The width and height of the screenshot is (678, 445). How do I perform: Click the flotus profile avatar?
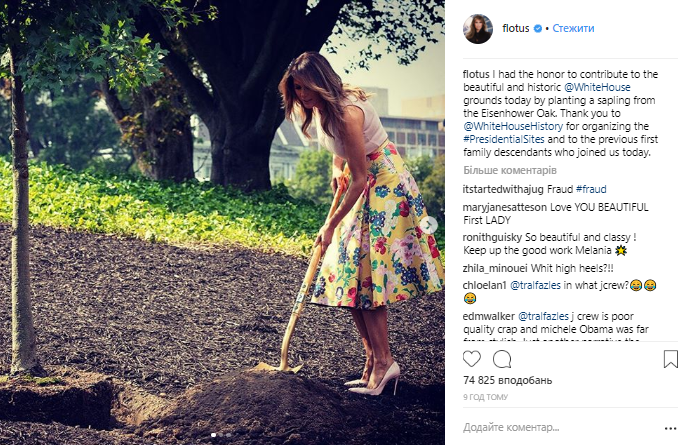pos(477,29)
